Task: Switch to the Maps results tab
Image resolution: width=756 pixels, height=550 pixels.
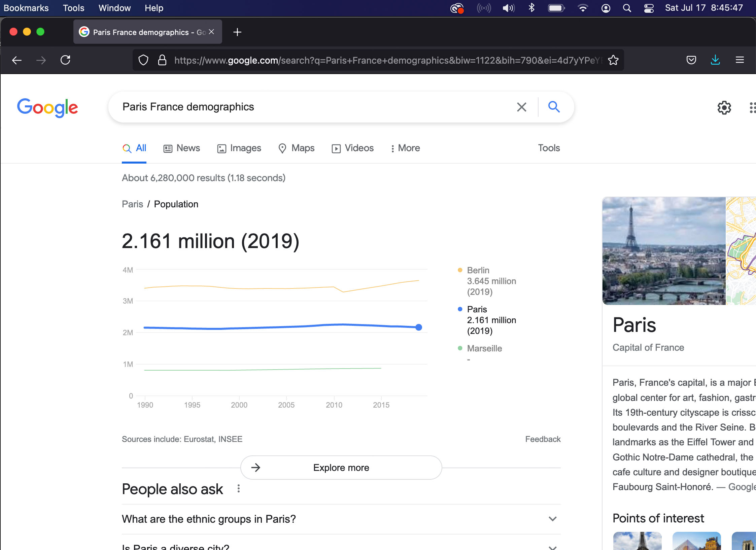Action: [297, 148]
